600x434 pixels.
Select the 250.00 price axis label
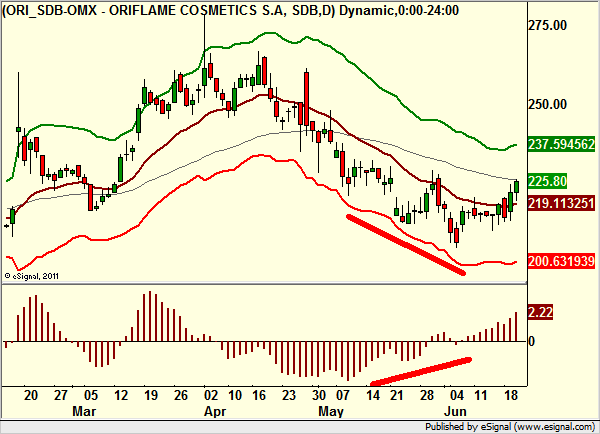(x=548, y=104)
